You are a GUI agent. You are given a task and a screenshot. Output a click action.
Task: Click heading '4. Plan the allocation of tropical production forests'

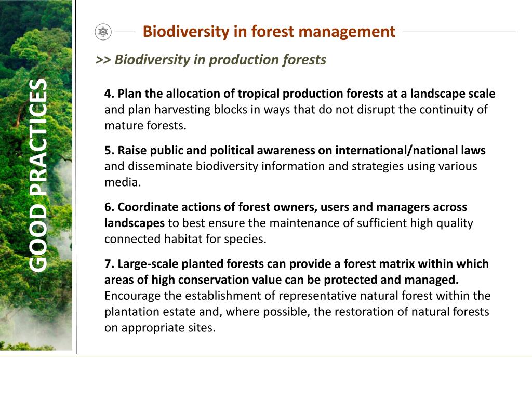click(300, 94)
